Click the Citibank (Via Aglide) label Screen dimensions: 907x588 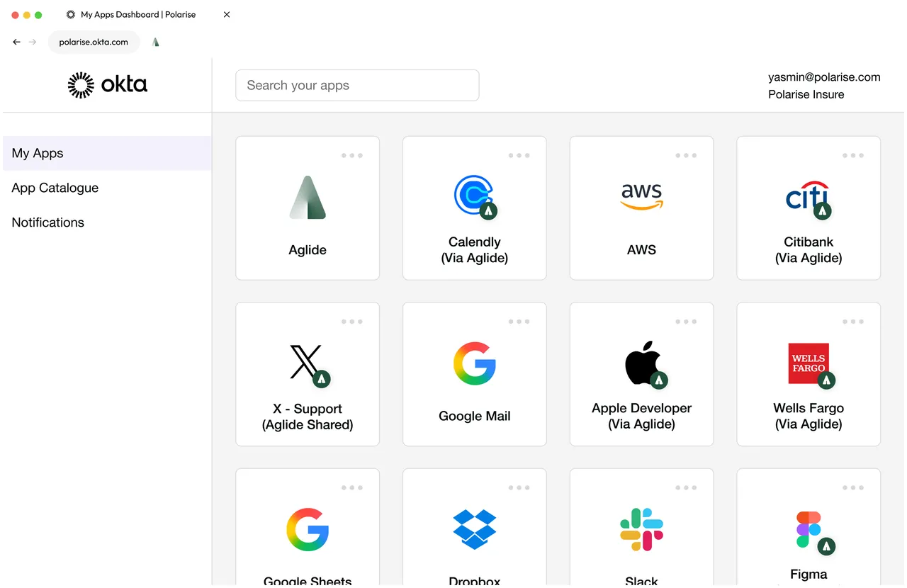click(x=809, y=250)
